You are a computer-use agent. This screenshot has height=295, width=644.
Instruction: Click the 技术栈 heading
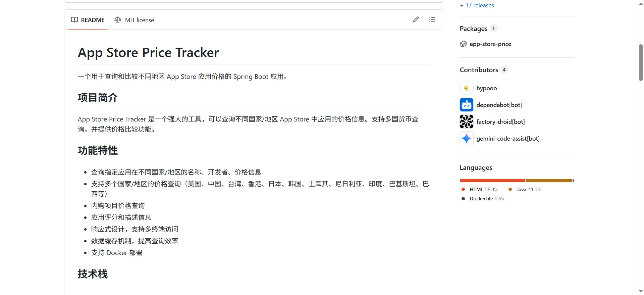pyautogui.click(x=93, y=274)
